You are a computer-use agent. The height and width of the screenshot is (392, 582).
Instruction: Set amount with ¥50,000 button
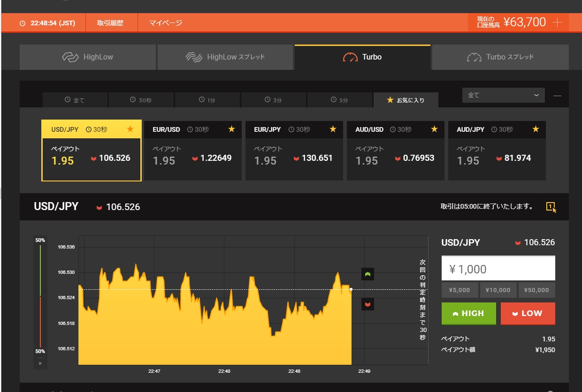[537, 290]
